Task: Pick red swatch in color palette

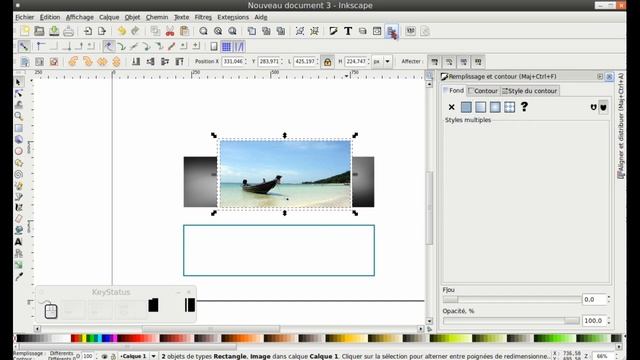Action: point(76,338)
